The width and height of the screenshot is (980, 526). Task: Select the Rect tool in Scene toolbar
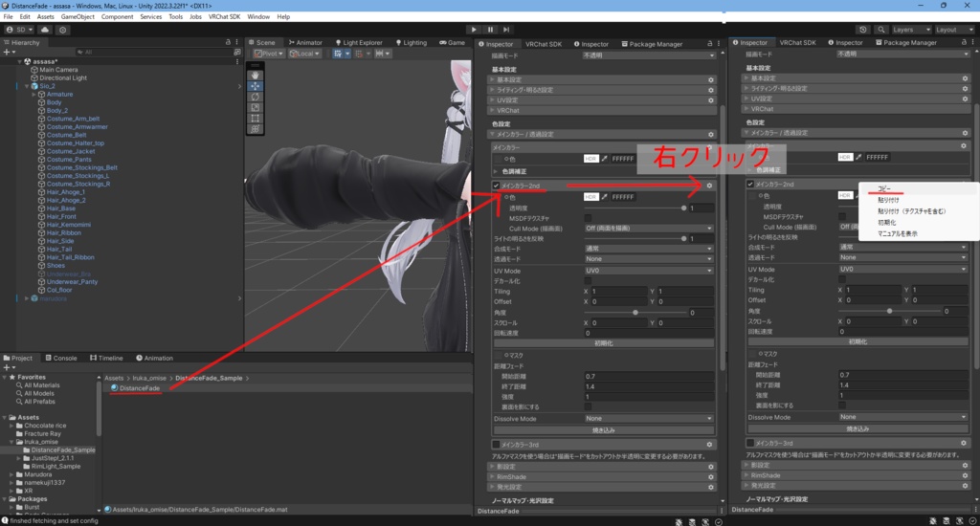tap(255, 118)
